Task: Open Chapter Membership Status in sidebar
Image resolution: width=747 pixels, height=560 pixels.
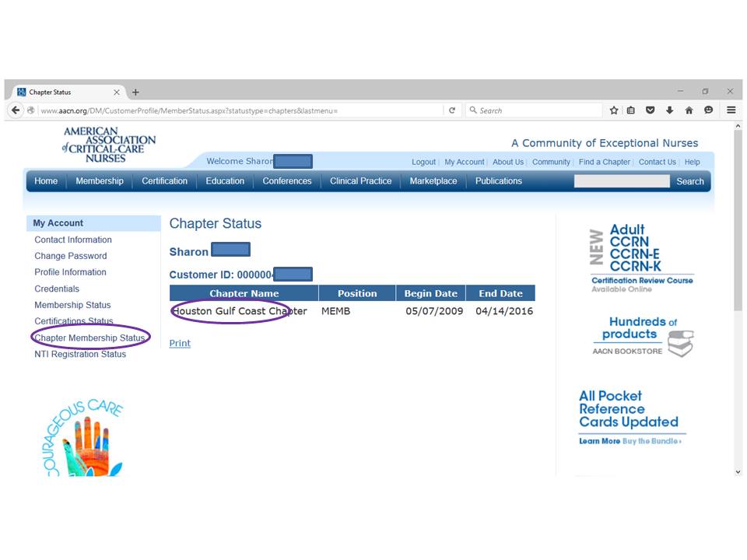Action: [89, 338]
